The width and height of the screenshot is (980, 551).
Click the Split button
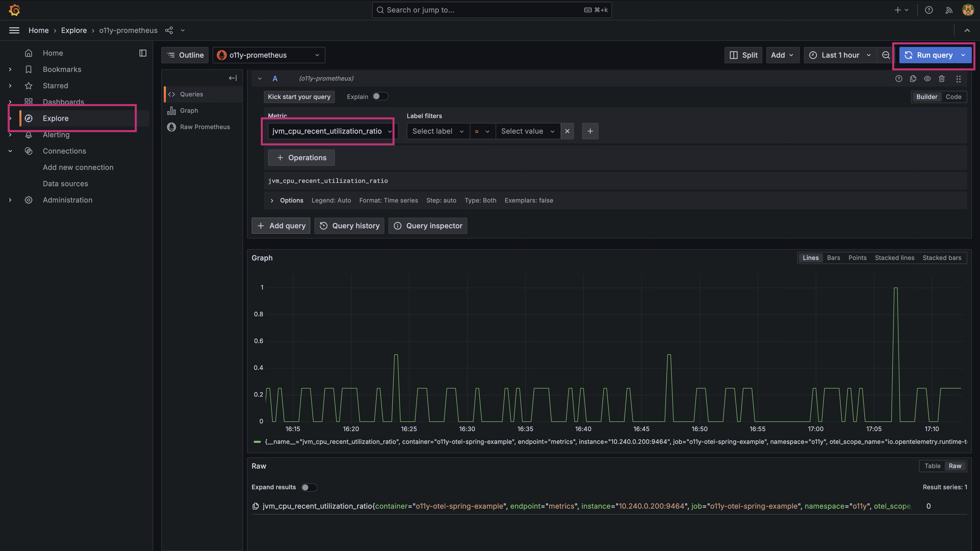coord(743,55)
